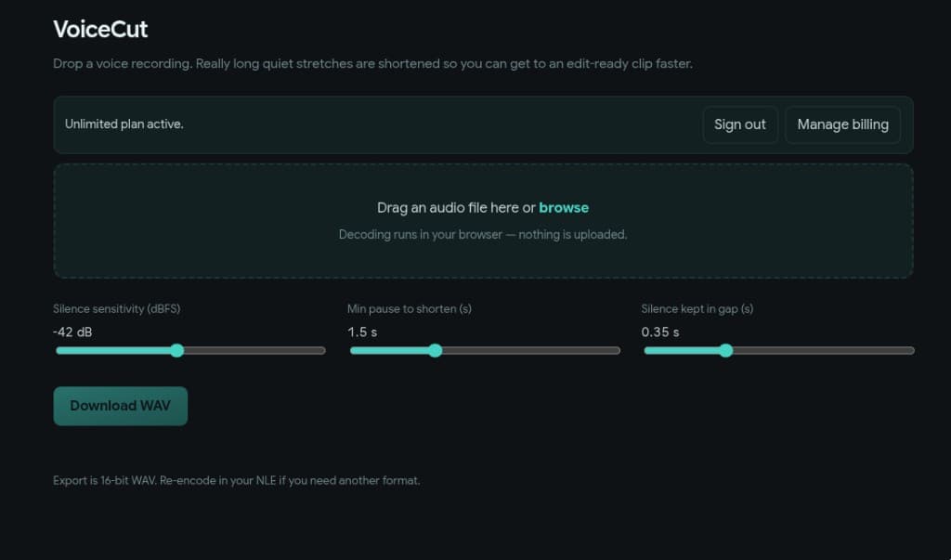The image size is (951, 560).
Task: Click the Silence kept in gap slider handle
Action: click(x=725, y=350)
